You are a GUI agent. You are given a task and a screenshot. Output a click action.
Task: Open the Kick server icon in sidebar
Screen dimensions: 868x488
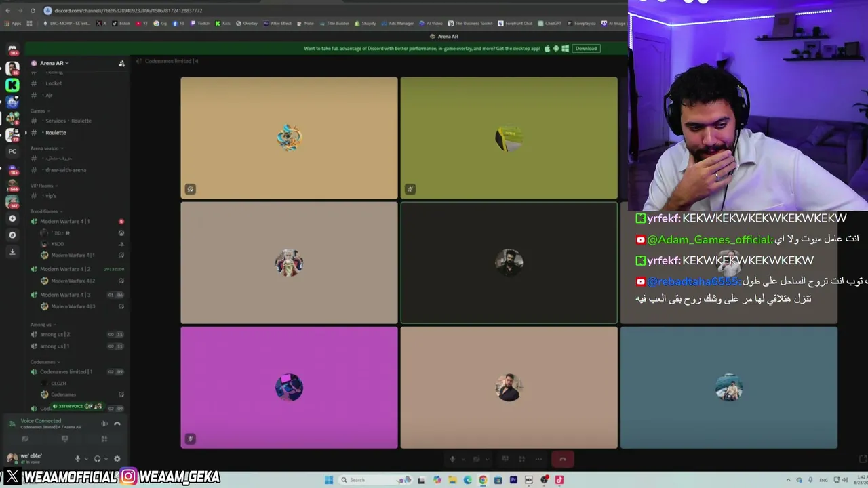click(12, 85)
